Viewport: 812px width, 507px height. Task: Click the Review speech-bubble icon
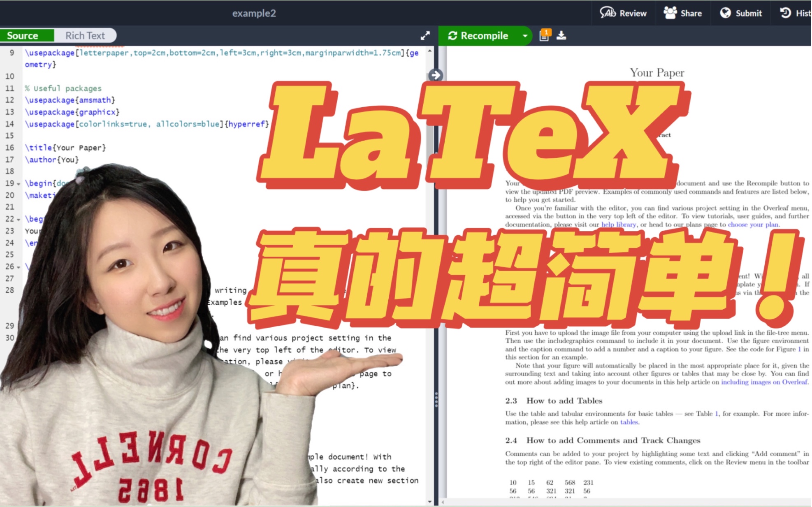pos(608,13)
